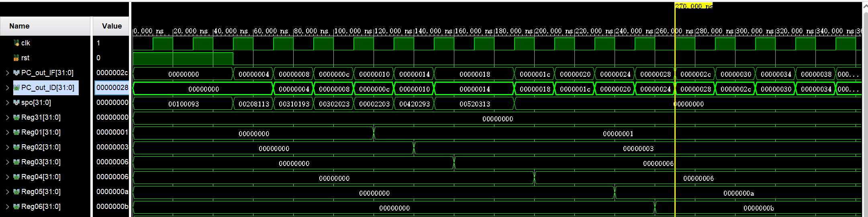Click the rst signal icon

point(16,58)
